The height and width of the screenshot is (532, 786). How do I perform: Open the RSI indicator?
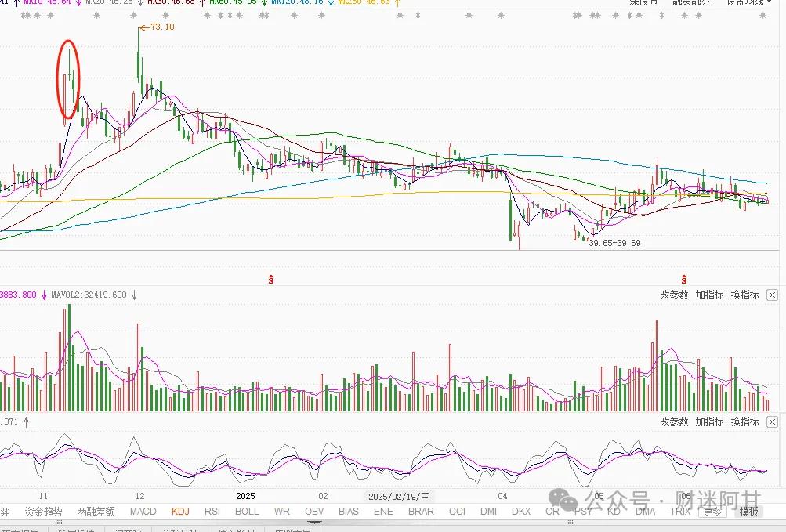coord(212,511)
